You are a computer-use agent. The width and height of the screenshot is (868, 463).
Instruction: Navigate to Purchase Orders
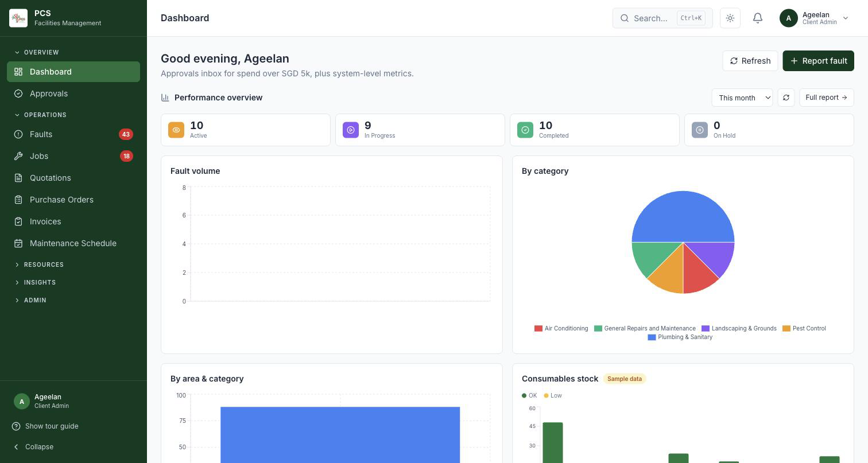tap(73, 200)
